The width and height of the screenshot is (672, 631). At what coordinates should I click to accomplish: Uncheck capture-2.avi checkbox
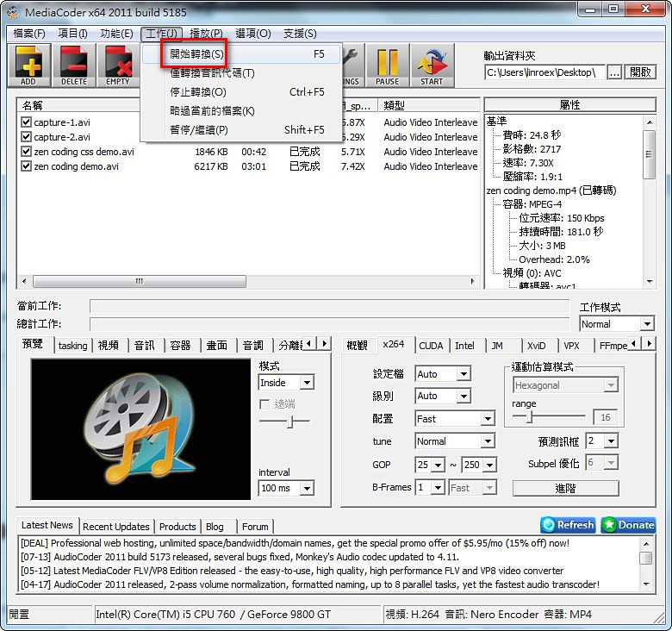pos(26,137)
